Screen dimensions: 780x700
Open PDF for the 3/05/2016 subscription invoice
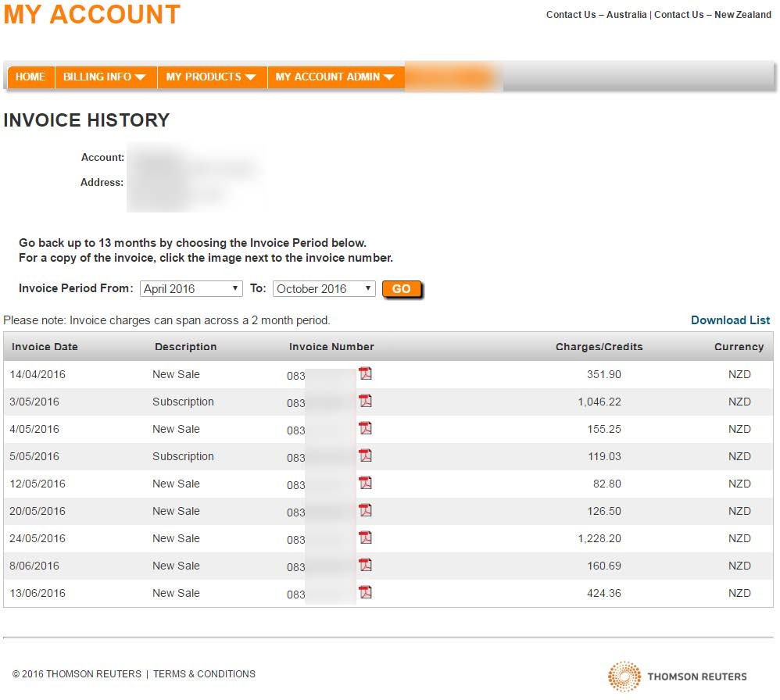tap(365, 401)
